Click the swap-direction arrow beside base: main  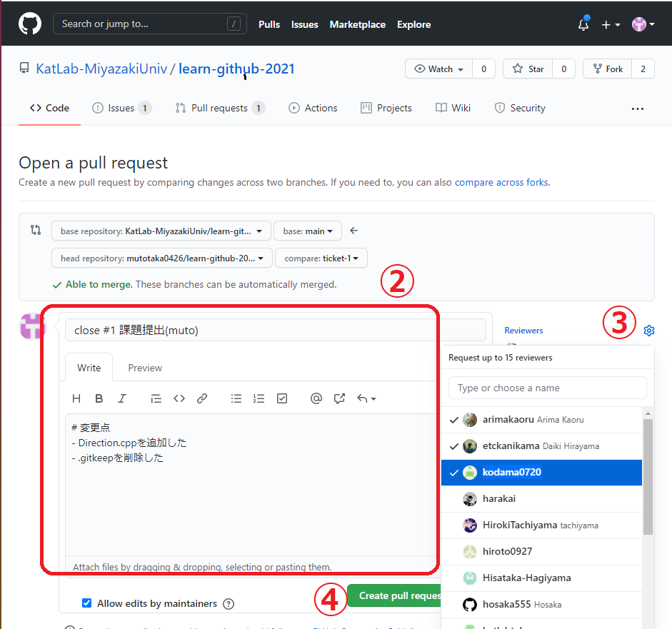pyautogui.click(x=353, y=231)
